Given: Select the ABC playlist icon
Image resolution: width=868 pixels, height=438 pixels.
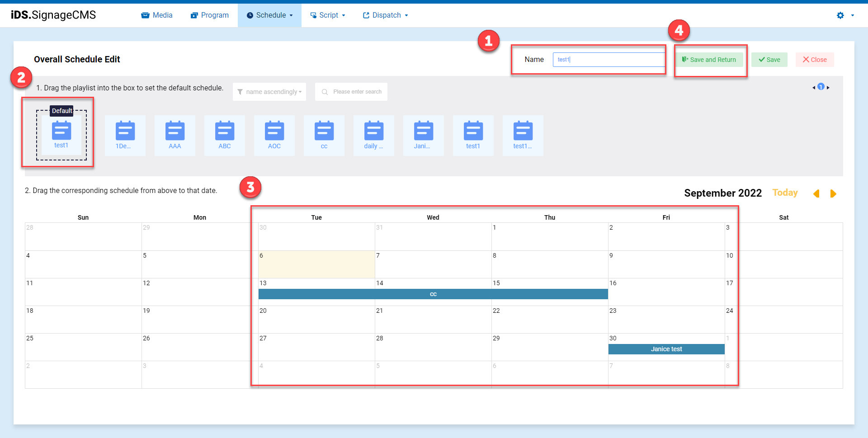Looking at the screenshot, I should click(x=225, y=135).
